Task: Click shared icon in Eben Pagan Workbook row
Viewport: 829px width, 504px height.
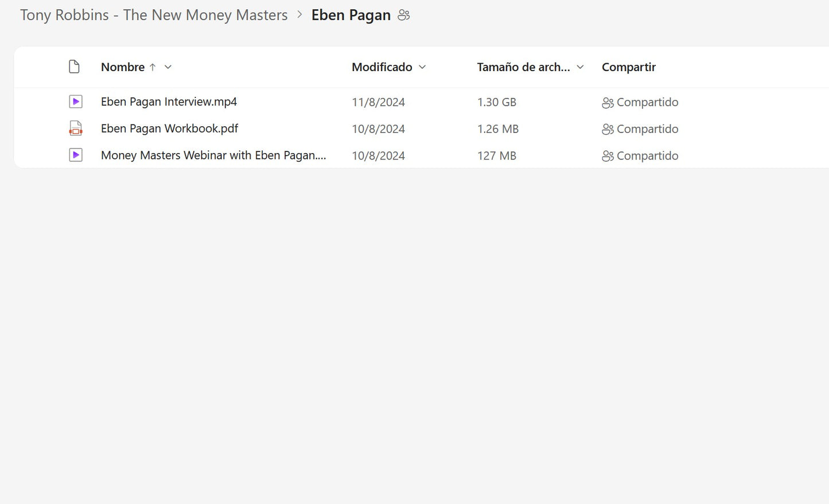Action: click(608, 130)
